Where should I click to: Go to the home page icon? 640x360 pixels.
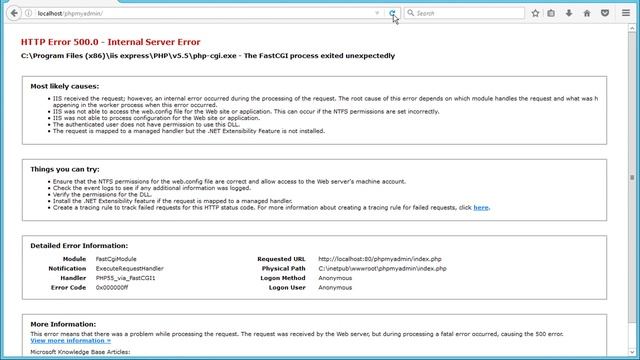[587, 13]
